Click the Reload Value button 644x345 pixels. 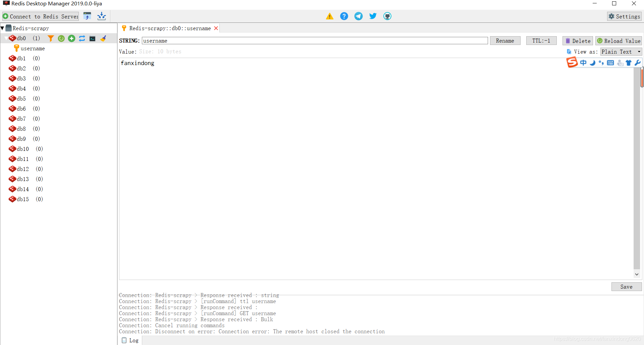(619, 41)
